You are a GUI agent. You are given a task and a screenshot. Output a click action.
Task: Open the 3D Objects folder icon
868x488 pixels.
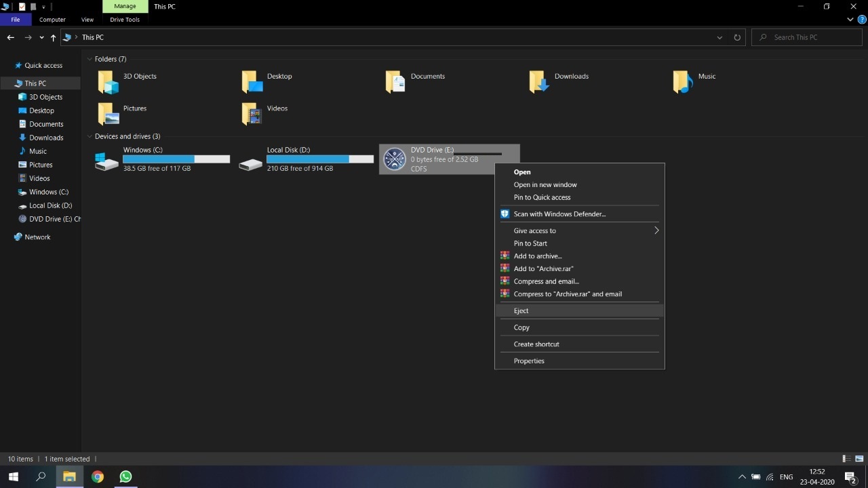coord(108,81)
